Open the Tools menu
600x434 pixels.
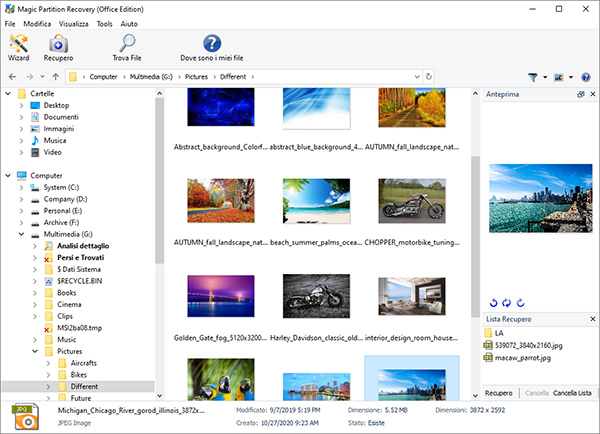coord(104,24)
